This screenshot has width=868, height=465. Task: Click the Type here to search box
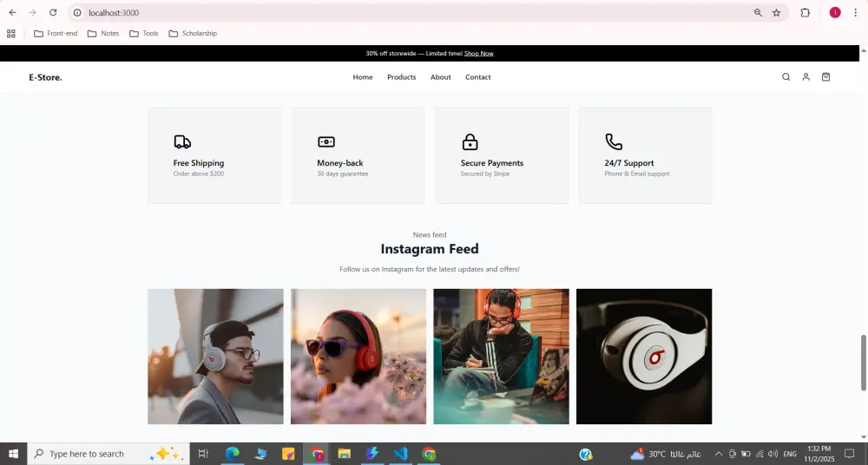[x=108, y=454]
